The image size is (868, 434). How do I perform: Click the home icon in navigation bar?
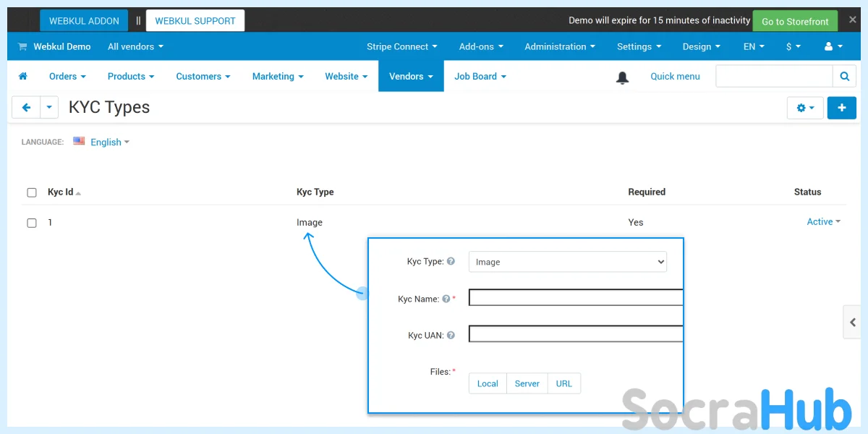[23, 76]
